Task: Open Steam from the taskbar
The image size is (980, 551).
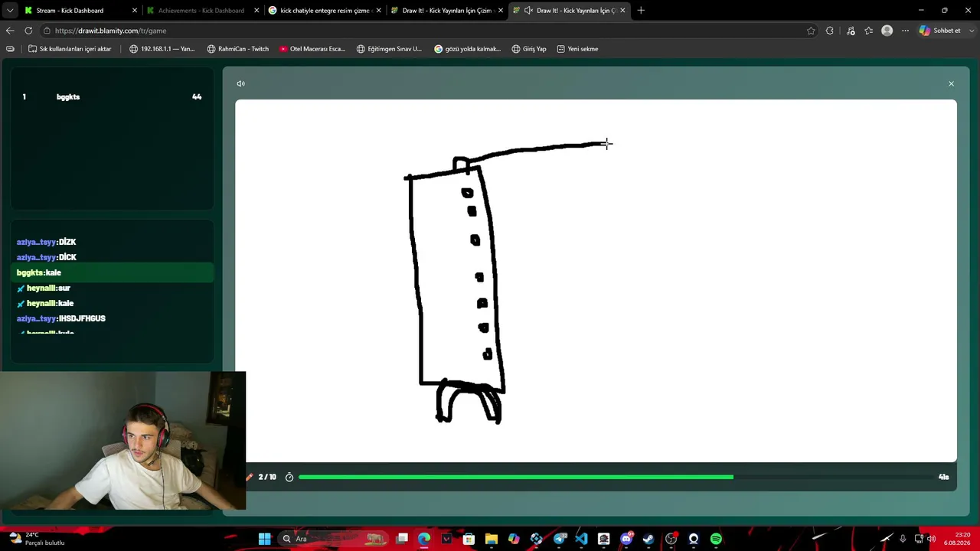Action: 648,539
